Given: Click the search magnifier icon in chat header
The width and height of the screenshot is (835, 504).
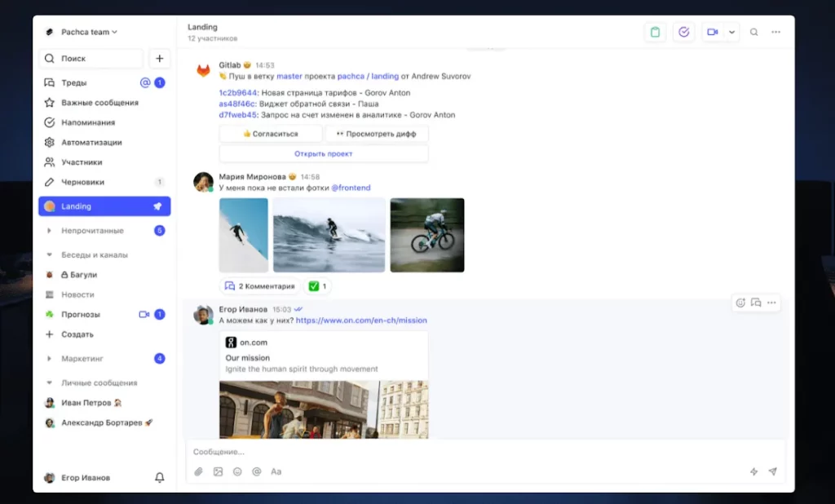Looking at the screenshot, I should click(x=754, y=32).
